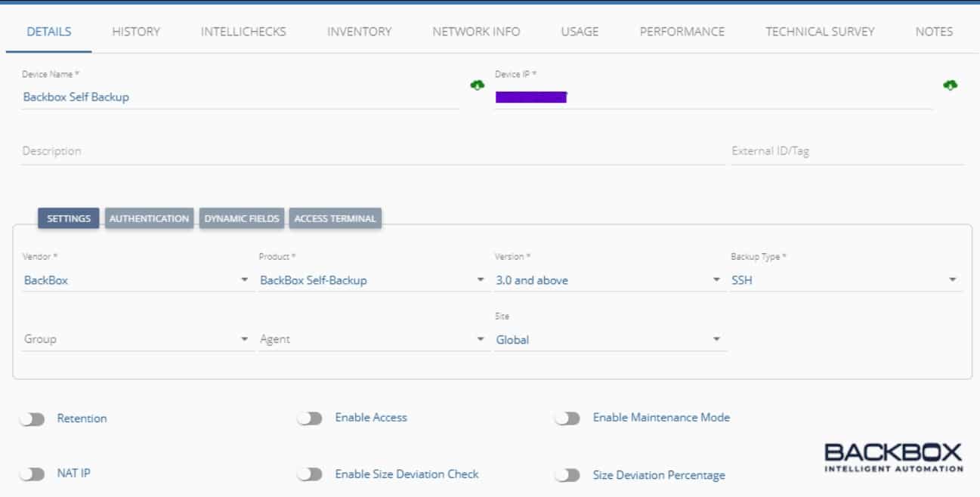
Task: Go to the Intellichecks tab
Action: [x=243, y=32]
